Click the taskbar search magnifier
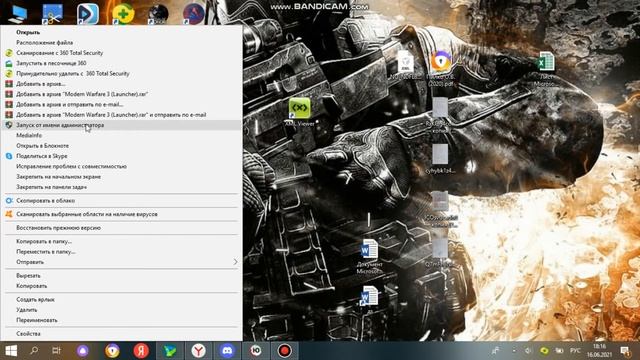The width and height of the screenshot is (640, 360). coord(34,351)
